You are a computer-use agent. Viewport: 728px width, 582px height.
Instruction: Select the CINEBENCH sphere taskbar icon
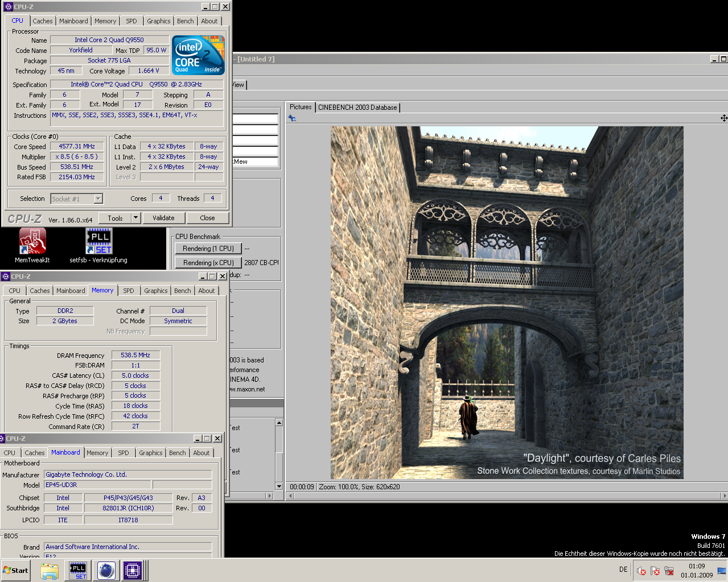(106, 571)
